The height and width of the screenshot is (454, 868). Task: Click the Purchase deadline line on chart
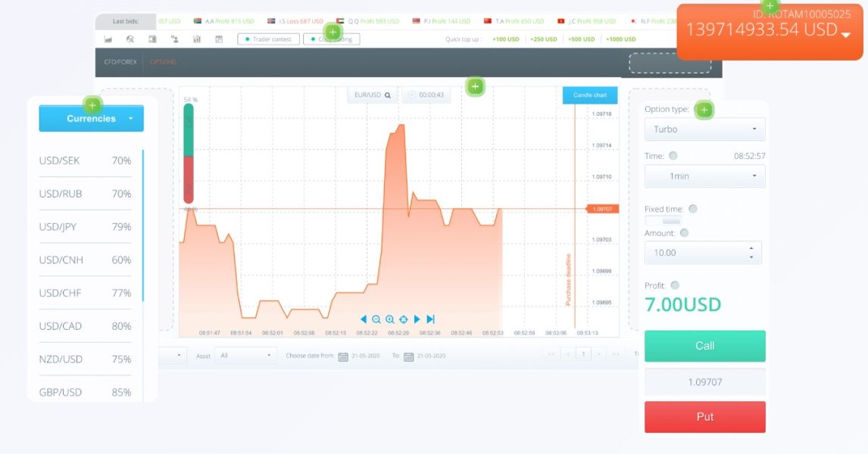pyautogui.click(x=575, y=216)
